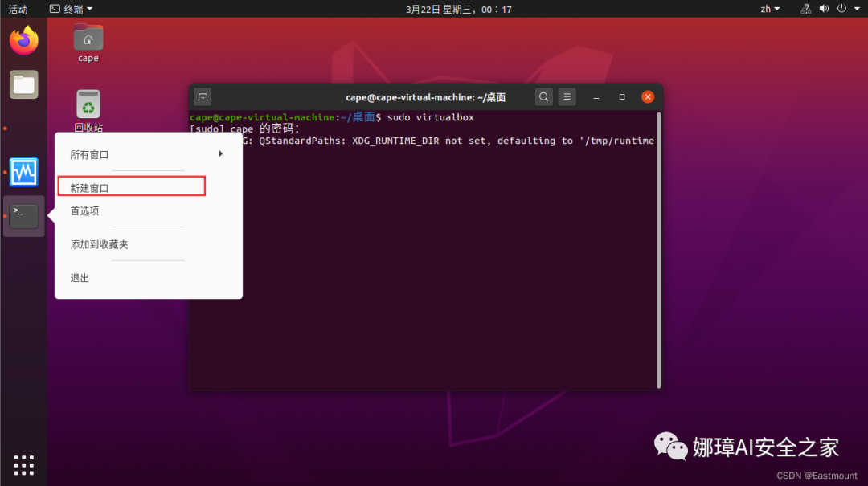The width and height of the screenshot is (868, 486).
Task: Close the terminal window
Action: [648, 97]
